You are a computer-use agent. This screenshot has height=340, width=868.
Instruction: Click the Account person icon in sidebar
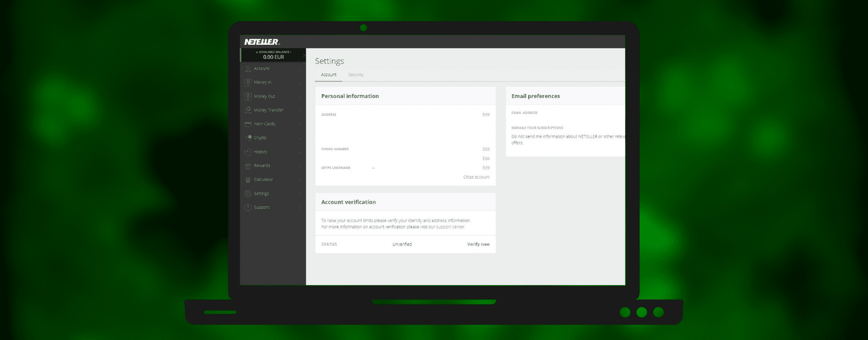coord(248,68)
